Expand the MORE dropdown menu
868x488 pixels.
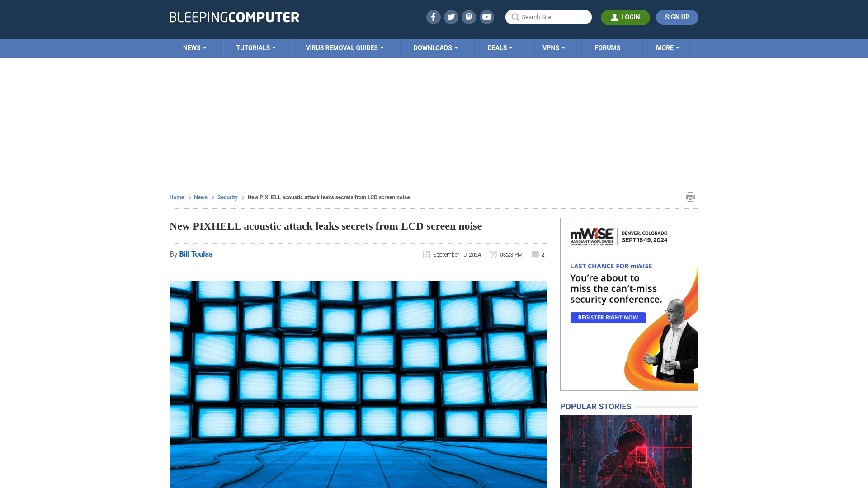coord(668,47)
